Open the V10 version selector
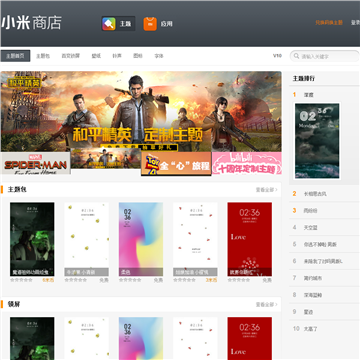This screenshot has height=360, width=360. [x=277, y=56]
